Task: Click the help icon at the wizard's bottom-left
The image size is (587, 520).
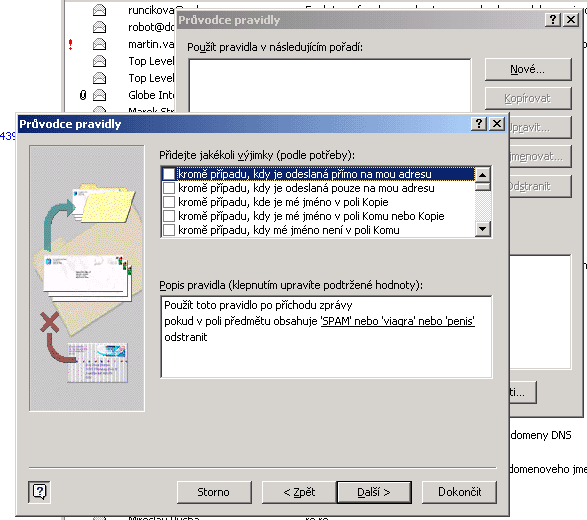Action: tap(39, 492)
